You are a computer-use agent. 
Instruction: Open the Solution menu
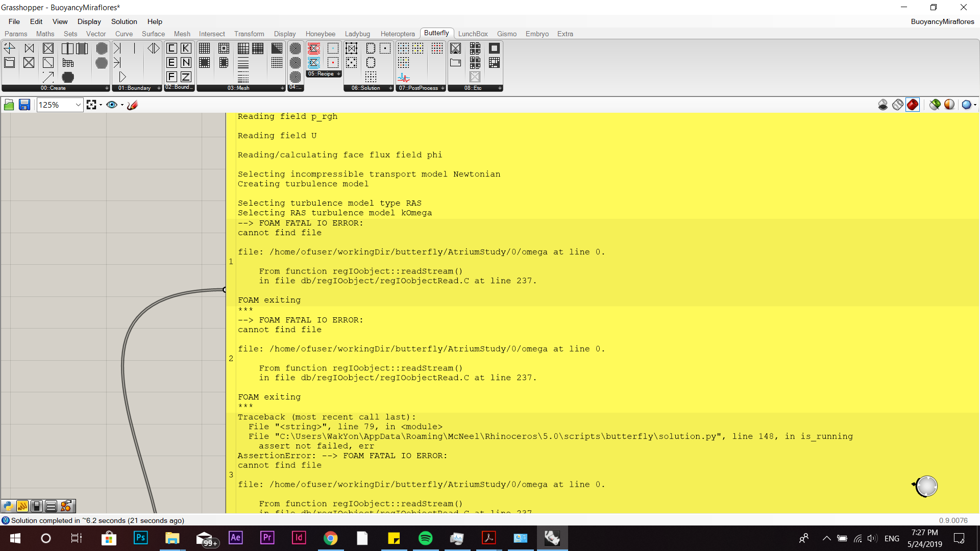[x=124, y=21]
